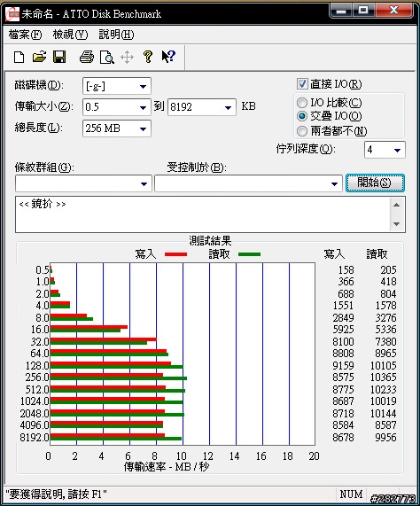Open About via yellow question mark icon
The height and width of the screenshot is (506, 420).
point(148,57)
